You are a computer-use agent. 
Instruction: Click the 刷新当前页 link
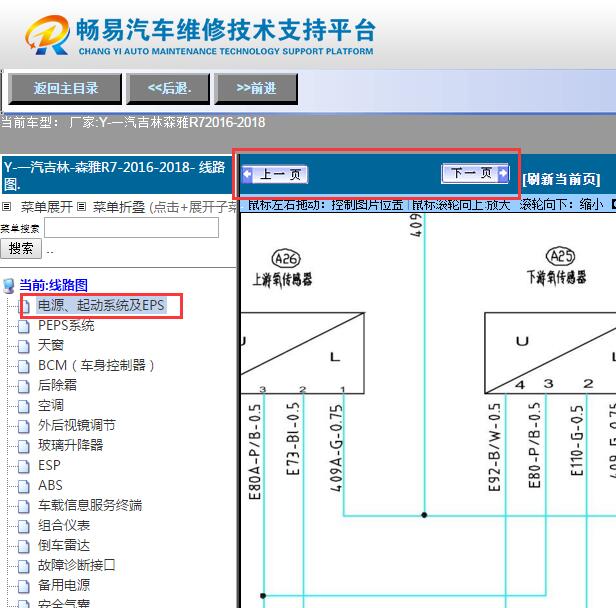pos(561,179)
